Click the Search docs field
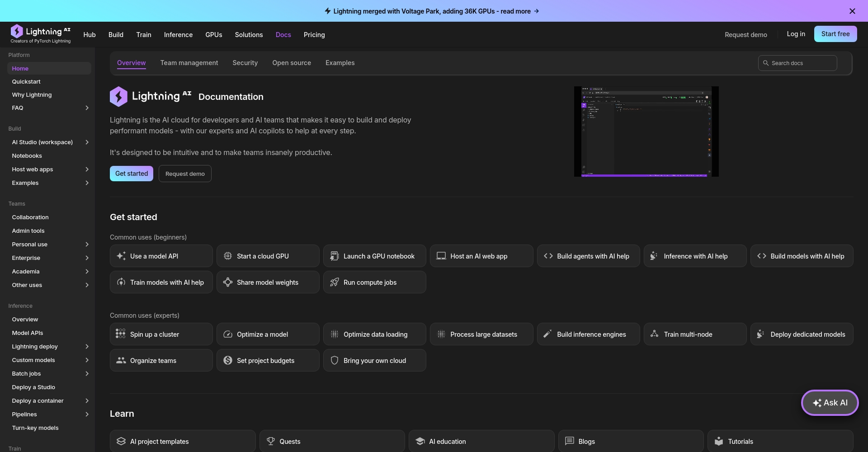868x452 pixels. (x=797, y=63)
